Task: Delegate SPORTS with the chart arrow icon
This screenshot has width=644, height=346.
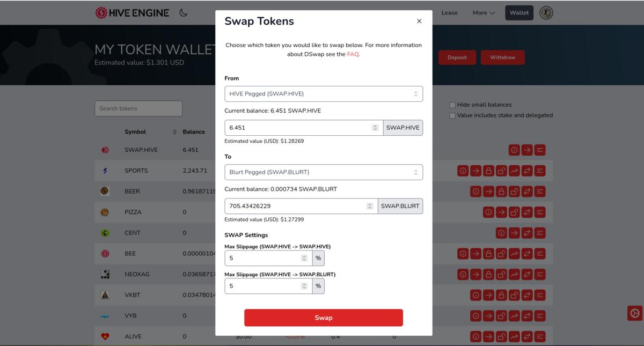Action: [514, 171]
